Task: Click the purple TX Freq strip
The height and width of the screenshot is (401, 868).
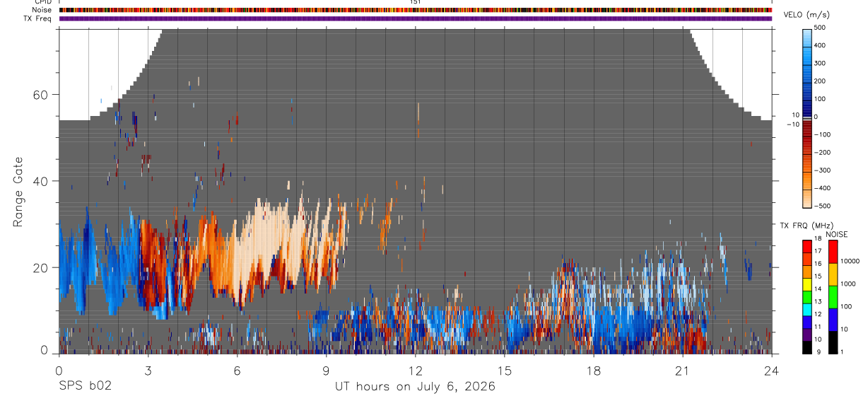Action: click(416, 18)
